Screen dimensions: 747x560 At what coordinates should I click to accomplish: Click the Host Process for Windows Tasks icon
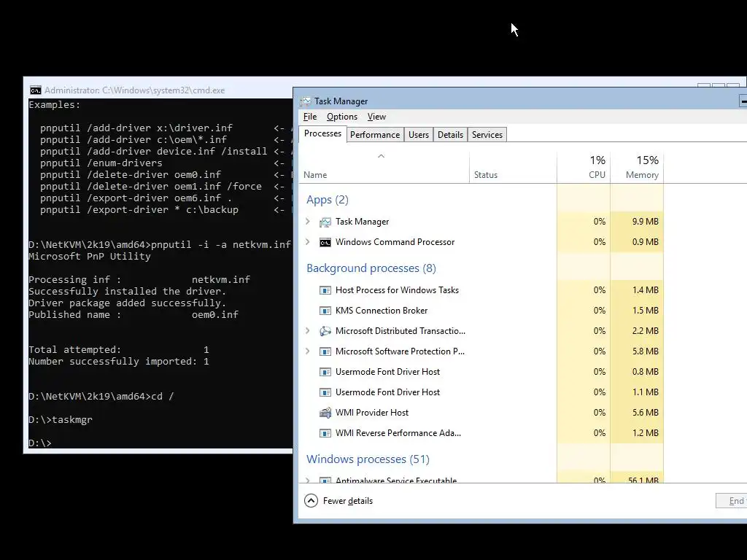click(325, 290)
